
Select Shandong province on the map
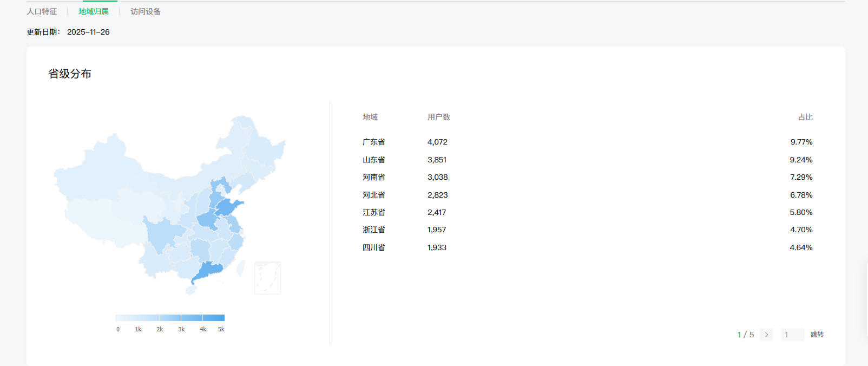(x=228, y=207)
